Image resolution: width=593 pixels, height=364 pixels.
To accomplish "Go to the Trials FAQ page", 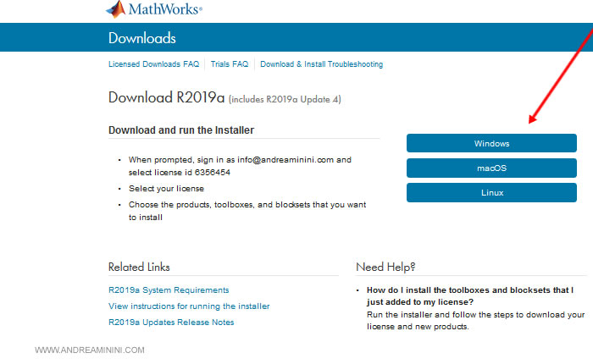I will [x=229, y=64].
